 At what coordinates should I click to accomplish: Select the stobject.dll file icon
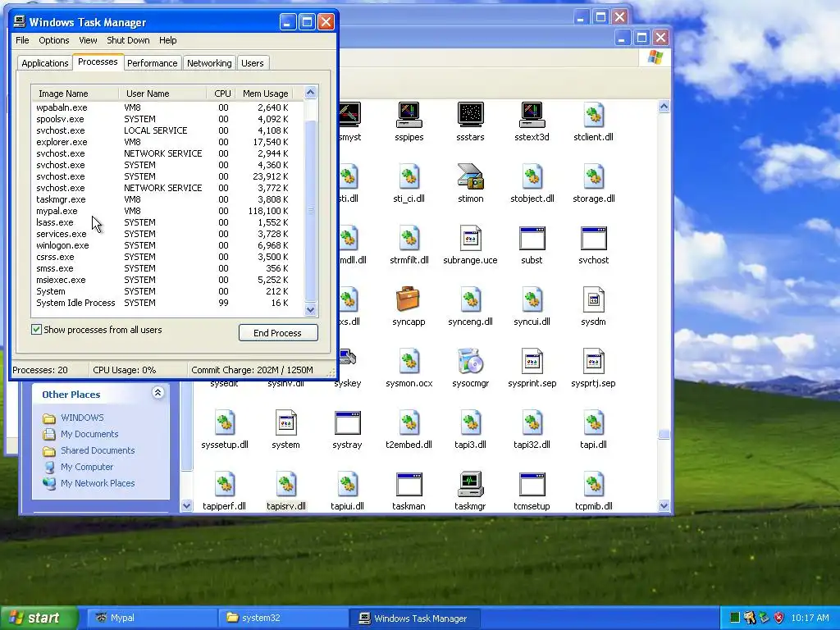tap(532, 176)
